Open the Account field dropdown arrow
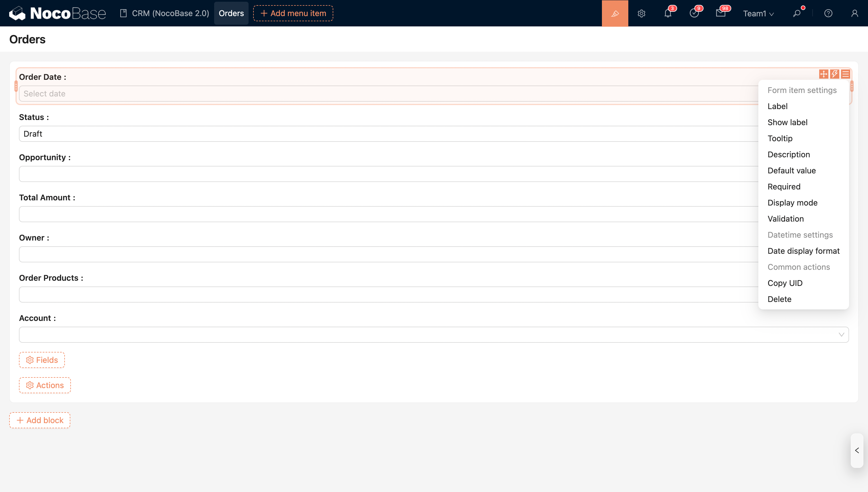Screen dimensions: 868x492 (x=841, y=334)
